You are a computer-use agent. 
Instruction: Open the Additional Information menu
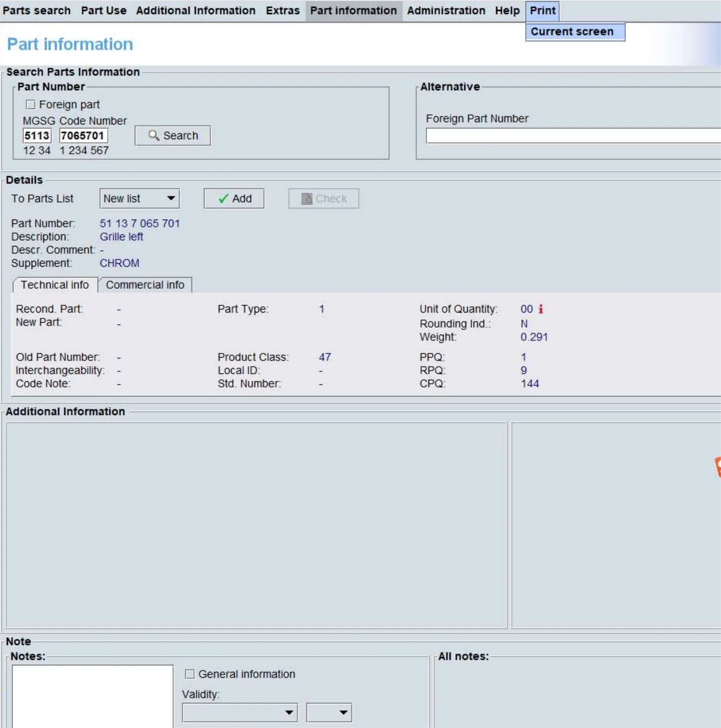196,10
